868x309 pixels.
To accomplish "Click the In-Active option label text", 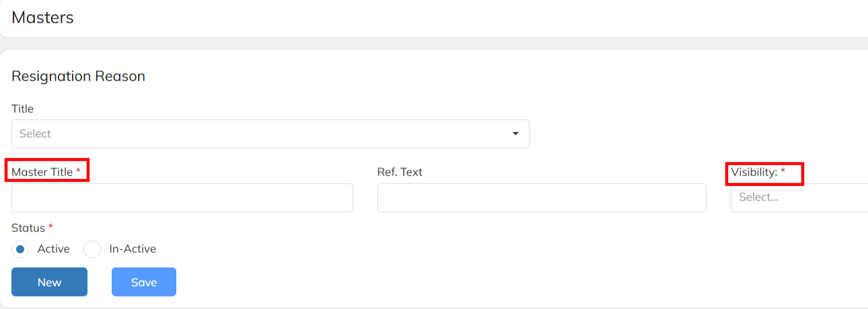I will (x=133, y=249).
